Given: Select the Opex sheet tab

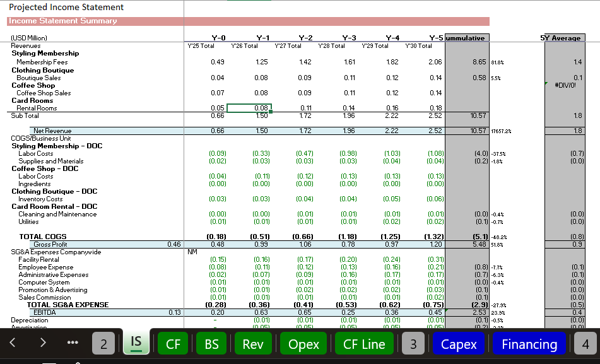Looking at the screenshot, I should click(303, 344).
